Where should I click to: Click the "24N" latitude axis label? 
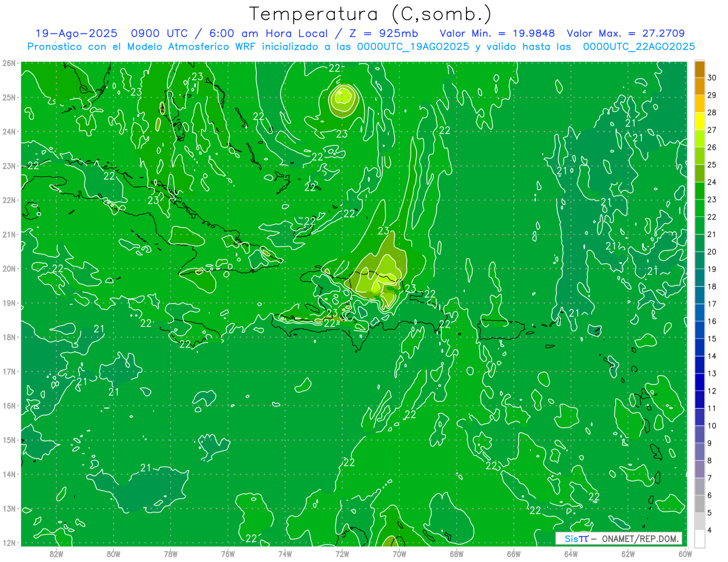(x=9, y=132)
